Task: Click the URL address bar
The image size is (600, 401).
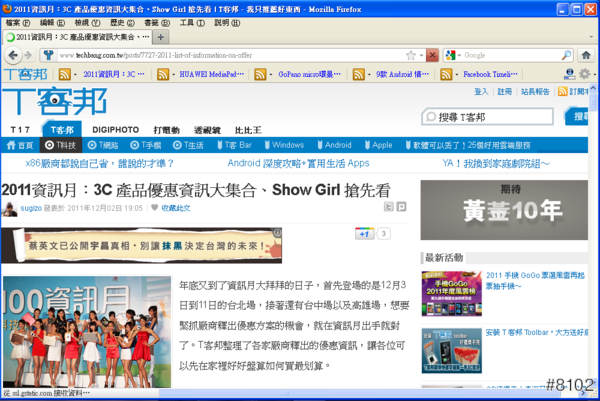Action: [x=231, y=55]
